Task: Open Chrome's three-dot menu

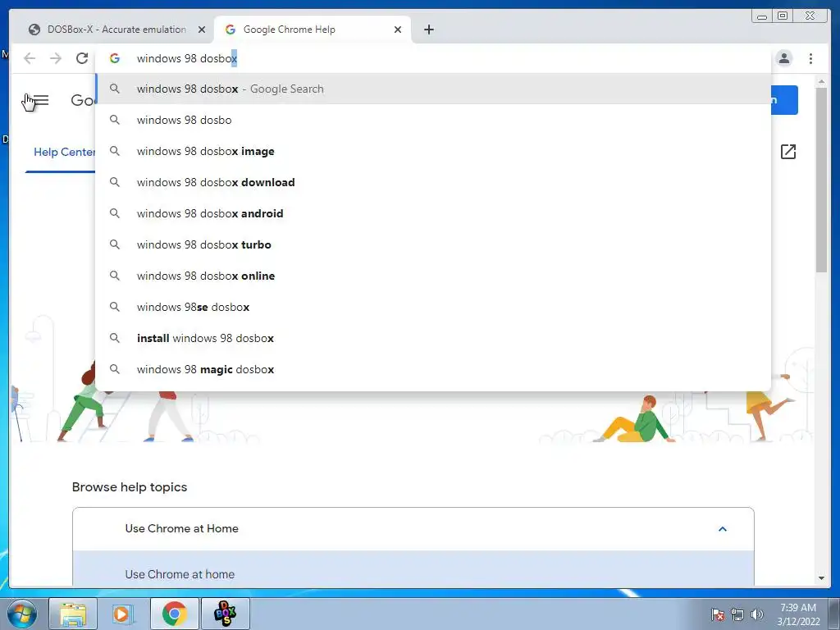Action: 810,58
